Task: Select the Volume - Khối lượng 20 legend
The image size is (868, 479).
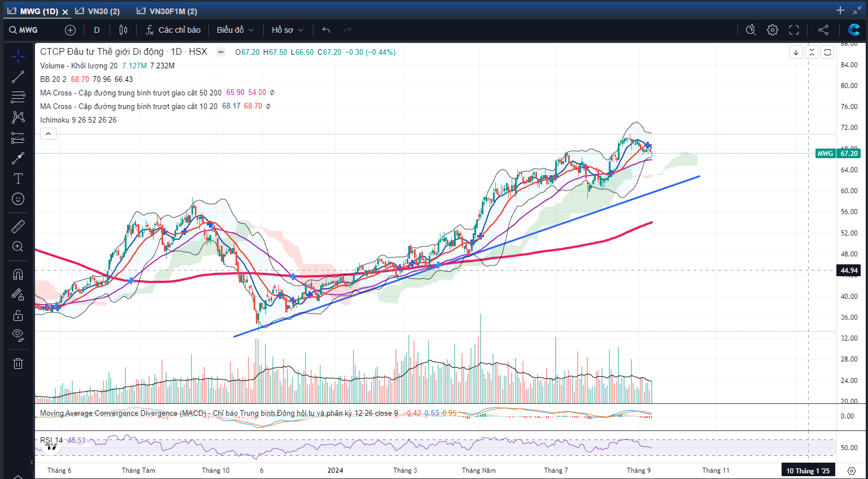Action: pos(78,66)
